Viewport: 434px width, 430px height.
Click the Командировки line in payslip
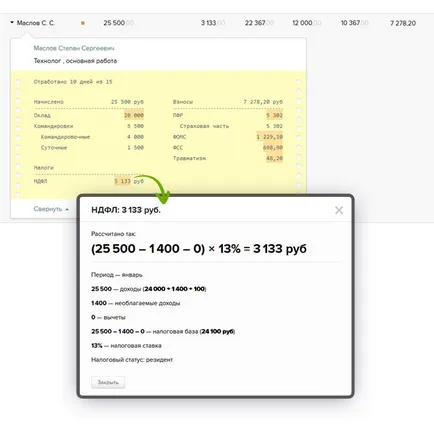point(89,126)
